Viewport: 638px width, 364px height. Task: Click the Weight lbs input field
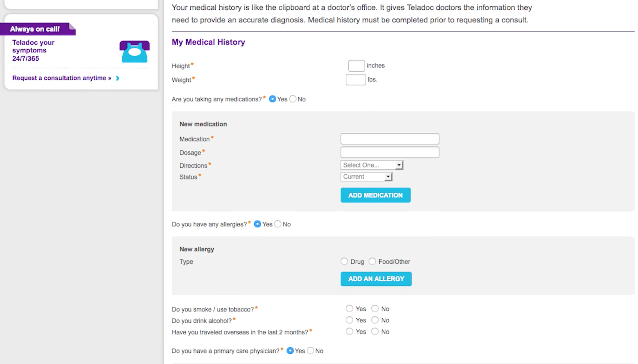click(x=356, y=80)
